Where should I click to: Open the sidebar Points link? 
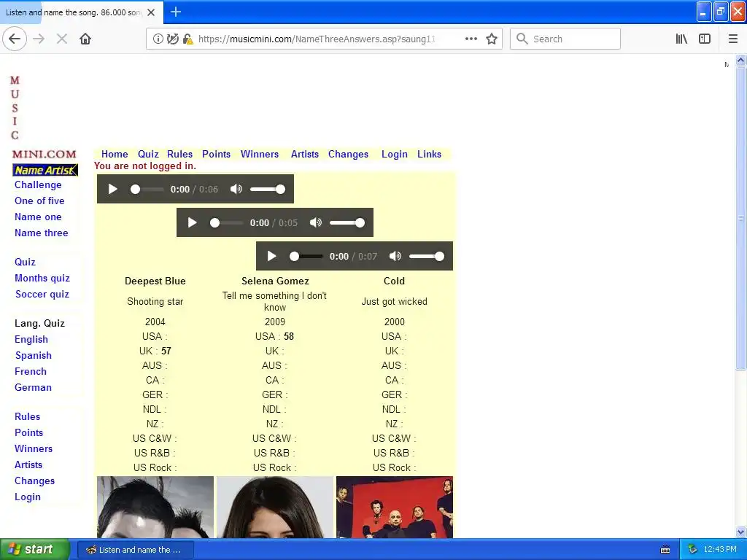click(29, 433)
